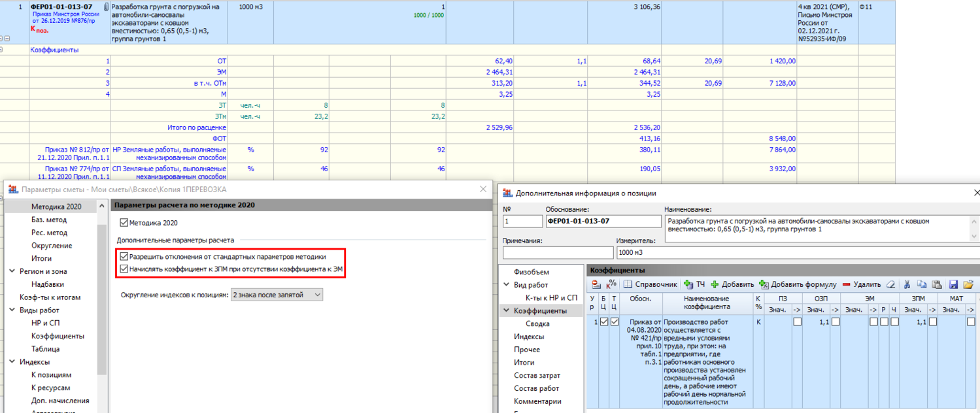This screenshot has height=413, width=980.
Task: Uncheck the Методика 2020 checkbox
Action: (x=125, y=223)
